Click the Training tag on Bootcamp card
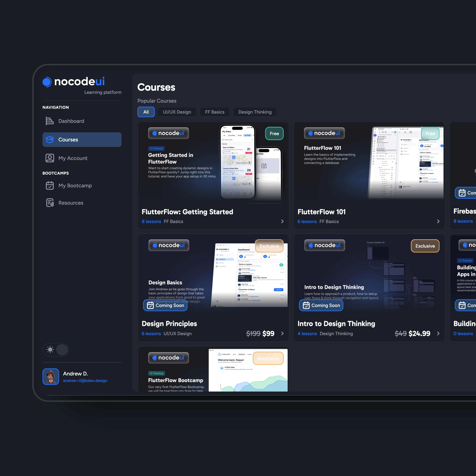Image resolution: width=476 pixels, height=476 pixels. tap(156, 373)
